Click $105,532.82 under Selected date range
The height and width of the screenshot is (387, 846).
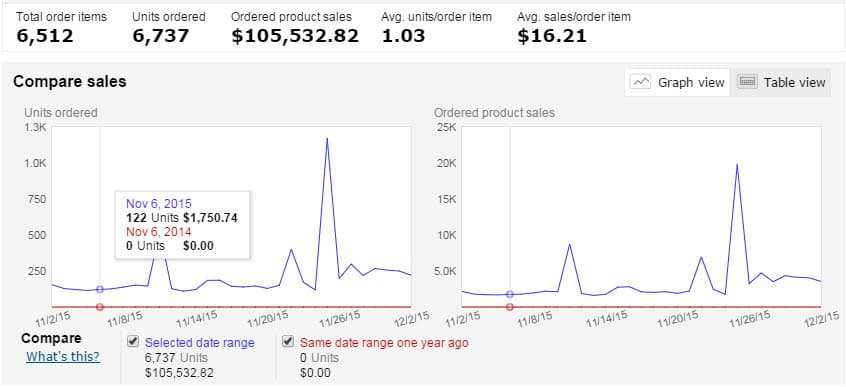pyautogui.click(x=179, y=373)
